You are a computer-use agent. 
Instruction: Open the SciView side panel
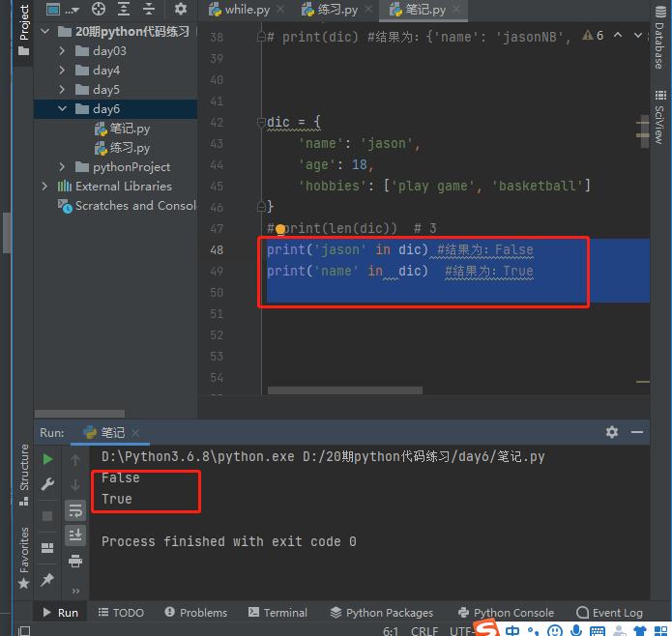tap(660, 117)
